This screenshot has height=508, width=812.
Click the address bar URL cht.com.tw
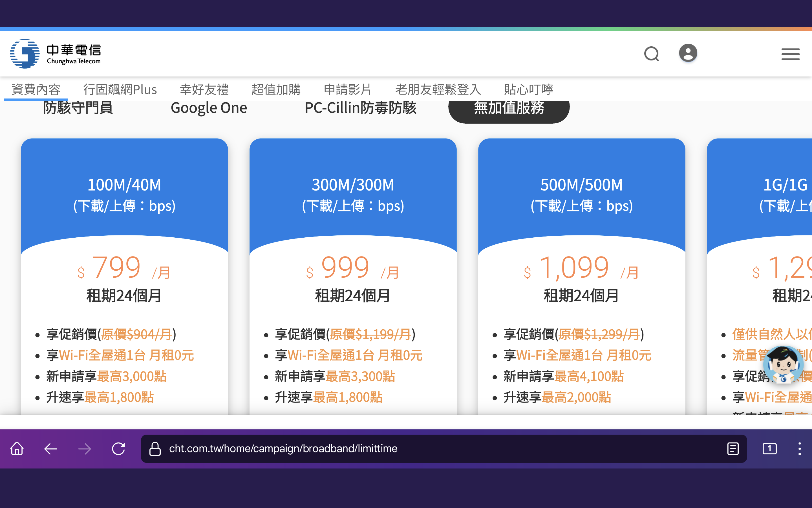(283, 448)
